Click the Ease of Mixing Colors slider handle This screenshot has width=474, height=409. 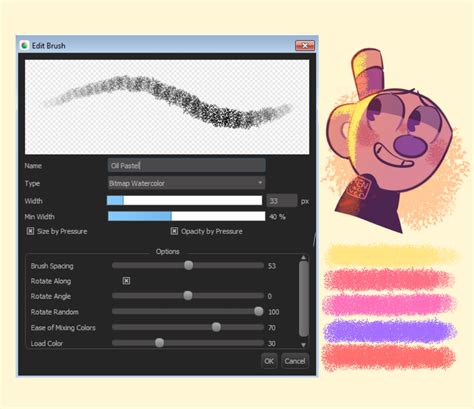[x=216, y=327]
